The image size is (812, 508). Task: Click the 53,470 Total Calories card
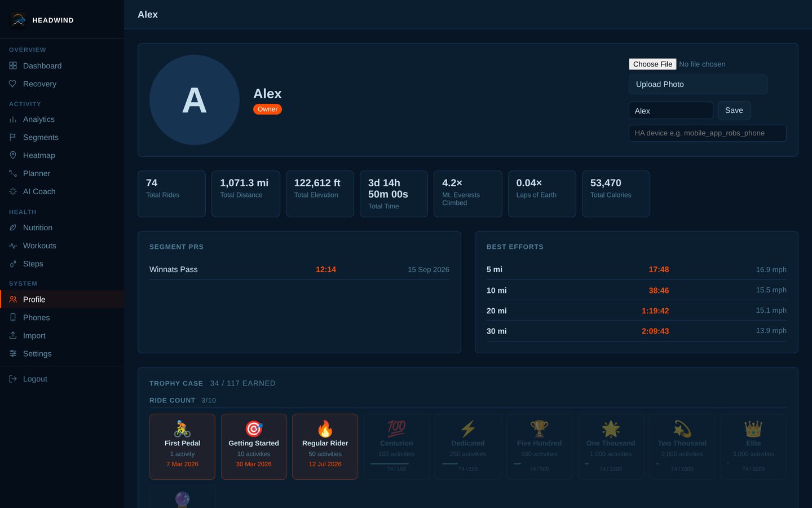[616, 194]
